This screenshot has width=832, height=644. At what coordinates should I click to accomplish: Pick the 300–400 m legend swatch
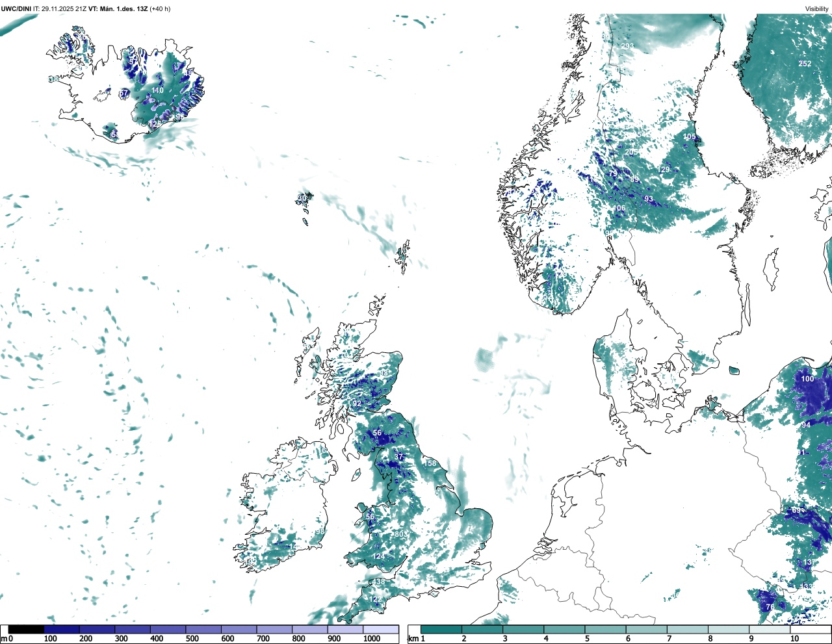[133, 629]
